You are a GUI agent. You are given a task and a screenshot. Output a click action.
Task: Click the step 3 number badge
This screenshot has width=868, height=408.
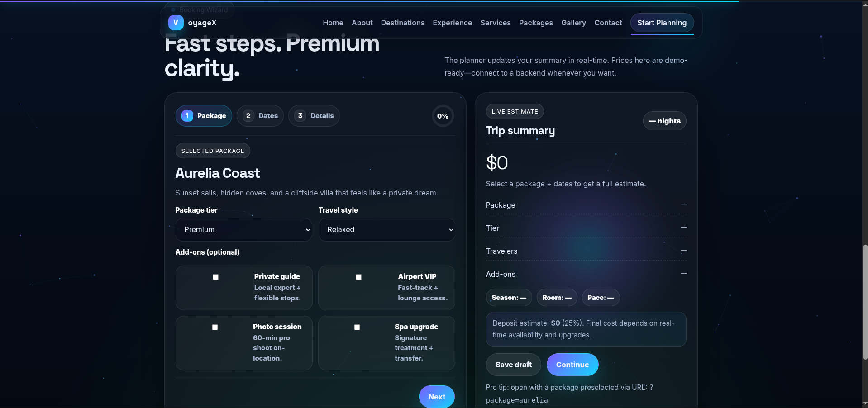300,116
